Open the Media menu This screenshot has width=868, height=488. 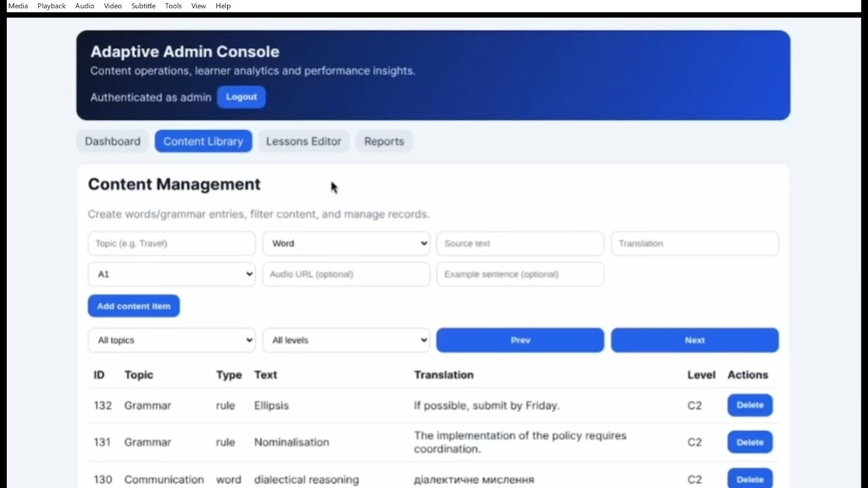[x=18, y=6]
